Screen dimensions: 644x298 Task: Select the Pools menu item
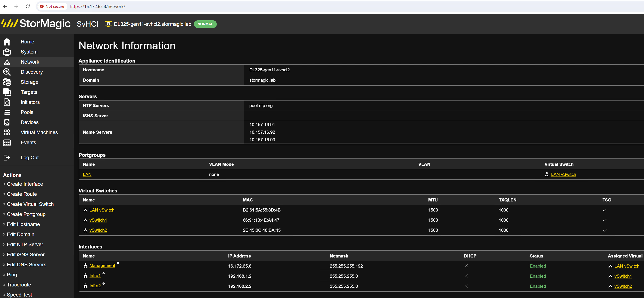pos(27,112)
